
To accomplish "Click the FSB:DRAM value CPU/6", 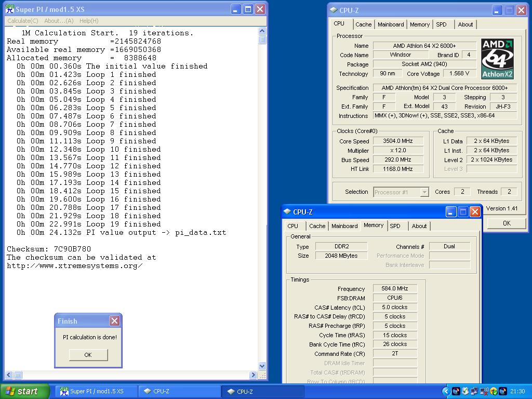I will click(x=395, y=298).
